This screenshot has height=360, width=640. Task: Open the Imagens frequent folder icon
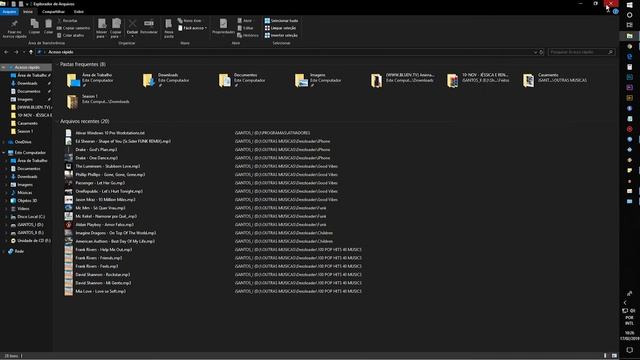point(301,80)
